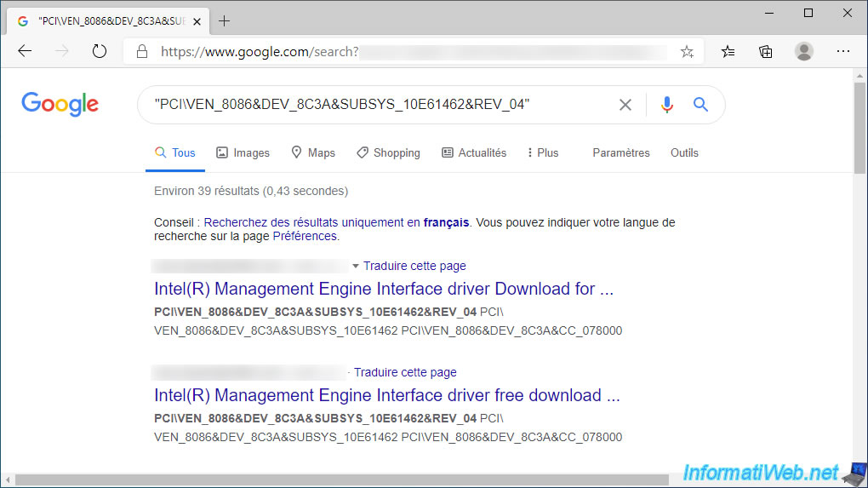Expand the Plus menu
This screenshot has height=488, width=868.
point(543,153)
